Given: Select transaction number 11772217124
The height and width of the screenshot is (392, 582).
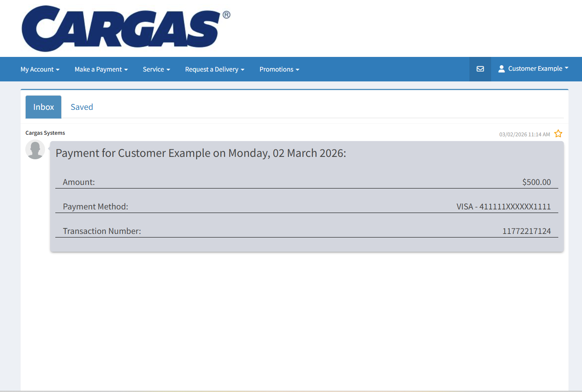Looking at the screenshot, I should pos(526,231).
